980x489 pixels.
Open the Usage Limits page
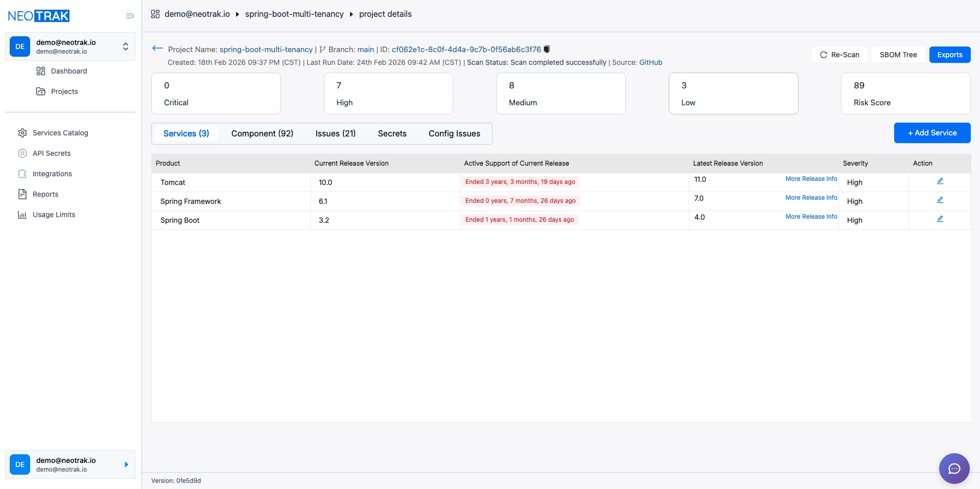pyautogui.click(x=54, y=215)
